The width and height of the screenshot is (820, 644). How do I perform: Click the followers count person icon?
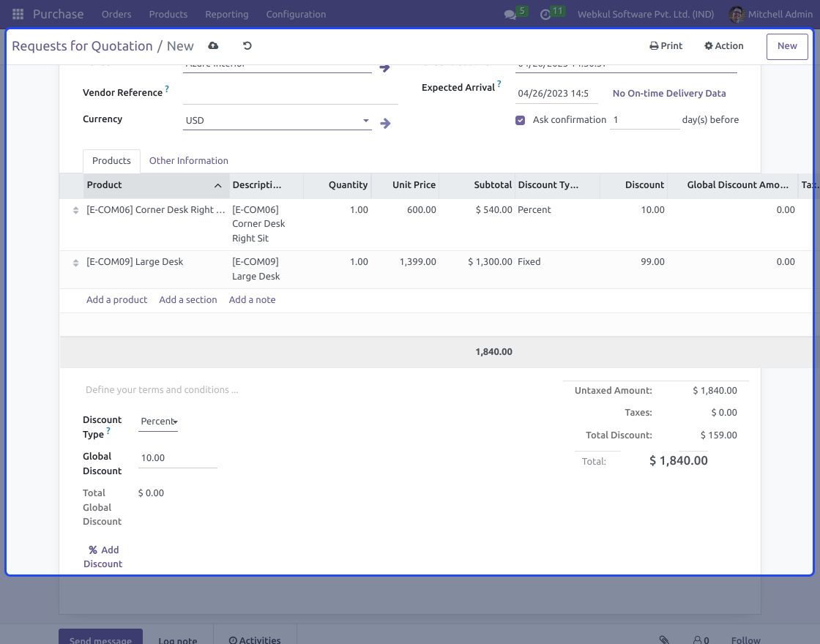pos(701,640)
